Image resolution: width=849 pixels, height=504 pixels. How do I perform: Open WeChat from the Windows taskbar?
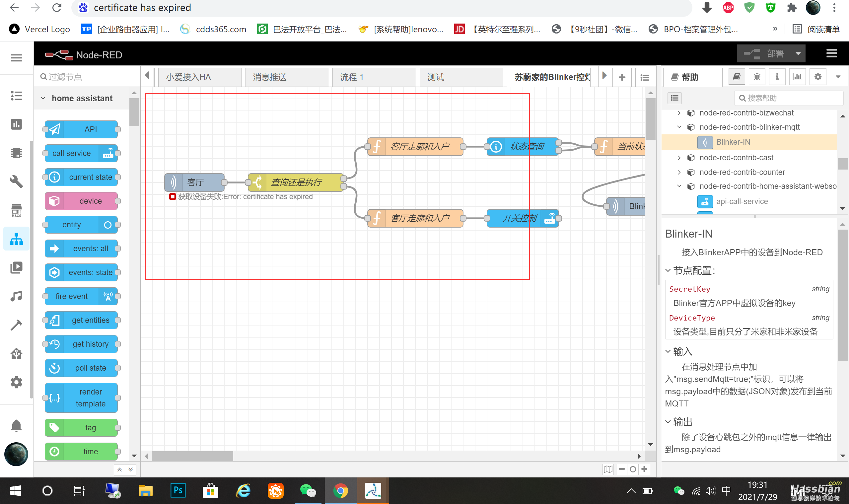click(x=308, y=491)
